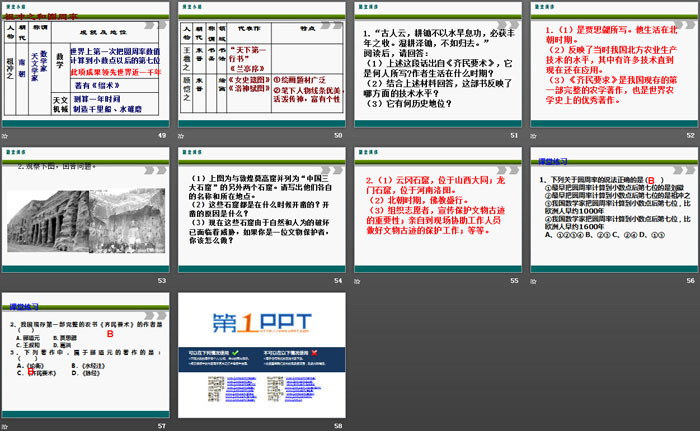
Task: Click the animation star icon under slide 55
Action: 356,279
